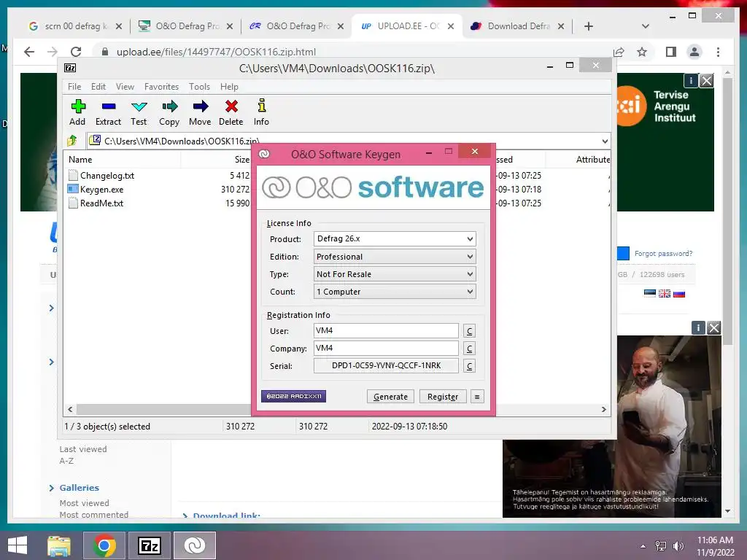Open the Help menu in 7-Zip
Image resolution: width=747 pixels, height=560 pixels.
[x=229, y=87]
